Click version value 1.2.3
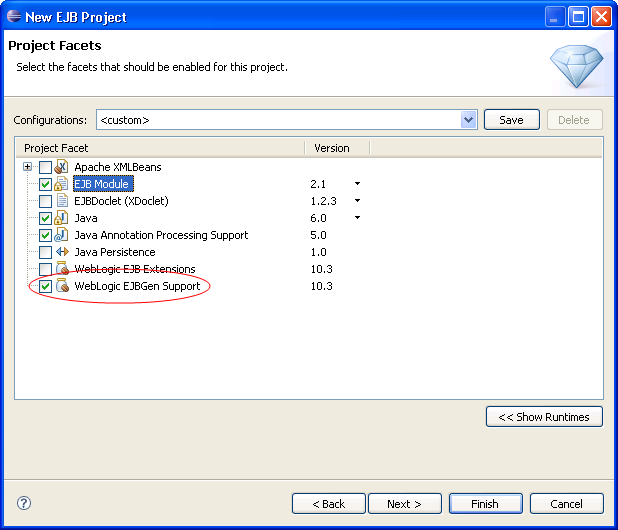This screenshot has width=618, height=530. tap(323, 201)
